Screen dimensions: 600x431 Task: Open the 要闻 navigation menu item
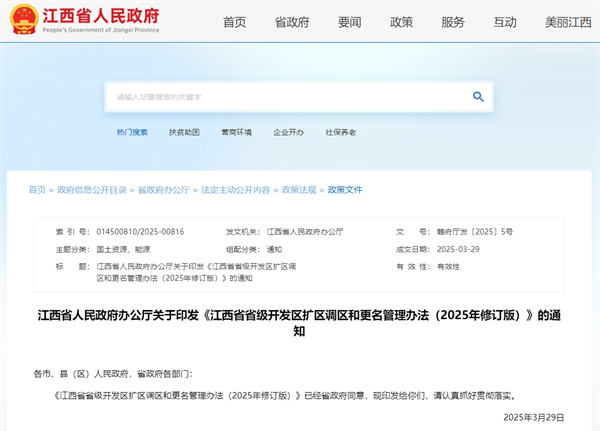349,22
